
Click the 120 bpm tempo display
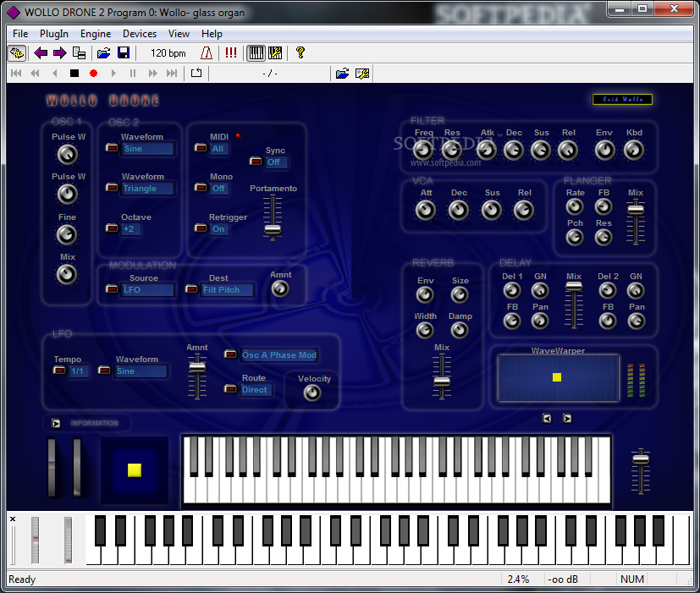[x=168, y=53]
